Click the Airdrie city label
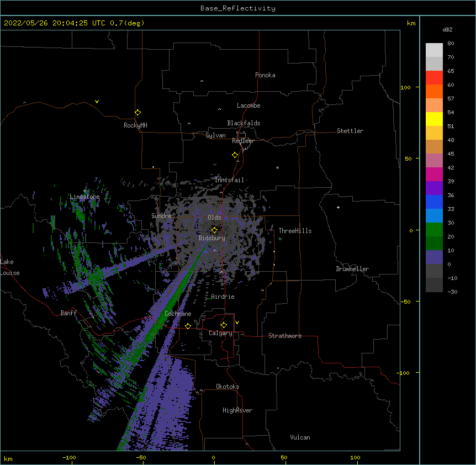The image size is (476, 465). tap(223, 297)
